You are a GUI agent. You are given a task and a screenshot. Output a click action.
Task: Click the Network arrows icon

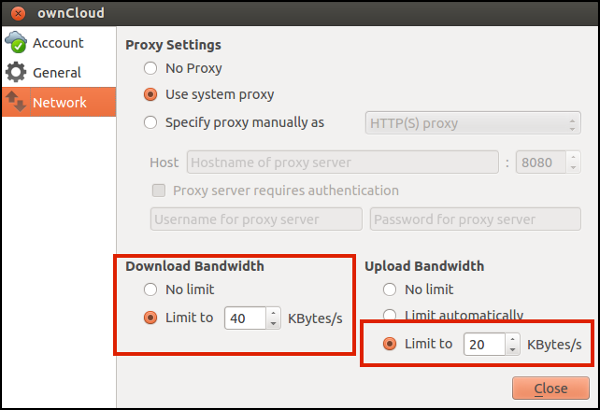point(16,102)
